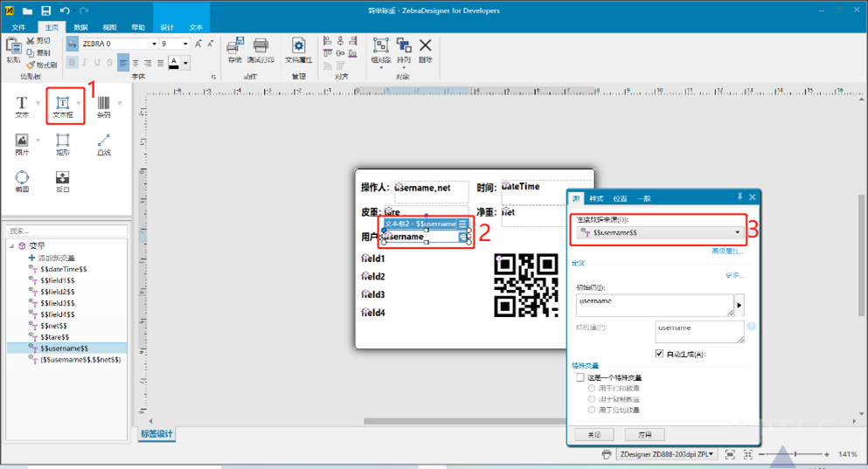The width and height of the screenshot is (868, 469).
Task: Open the ZEBRA 0 font dropdown
Action: click(x=155, y=44)
